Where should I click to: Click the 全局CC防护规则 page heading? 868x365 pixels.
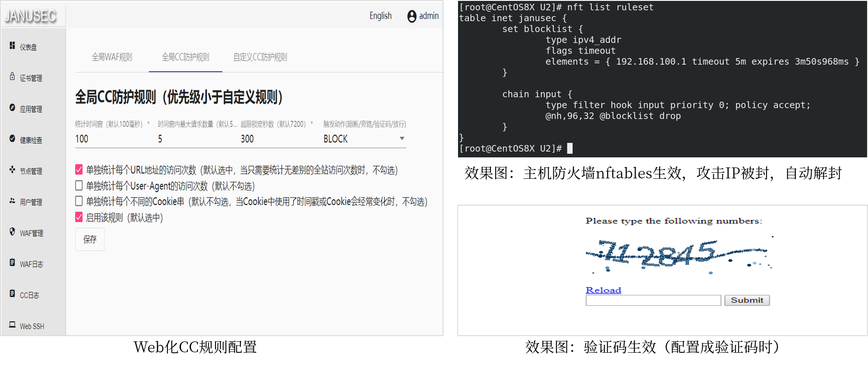(x=179, y=97)
